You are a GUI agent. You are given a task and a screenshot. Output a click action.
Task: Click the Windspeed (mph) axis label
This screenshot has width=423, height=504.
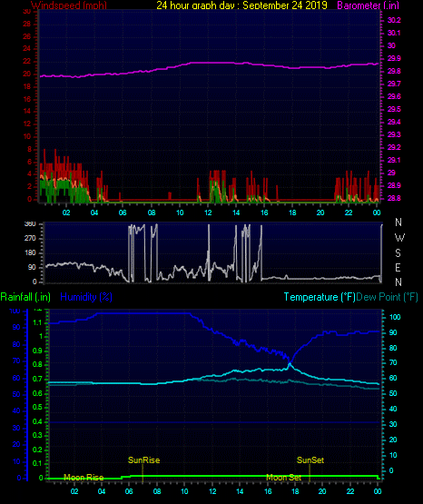point(69,5)
